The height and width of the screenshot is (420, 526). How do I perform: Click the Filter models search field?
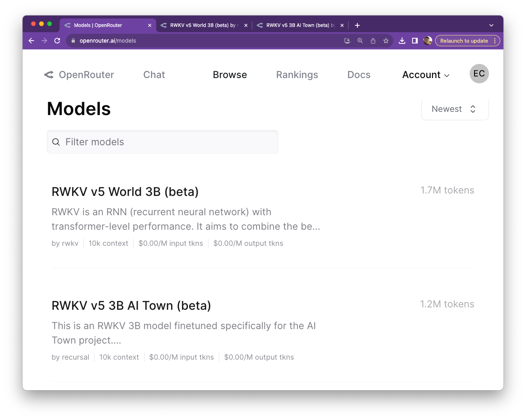[x=163, y=142]
